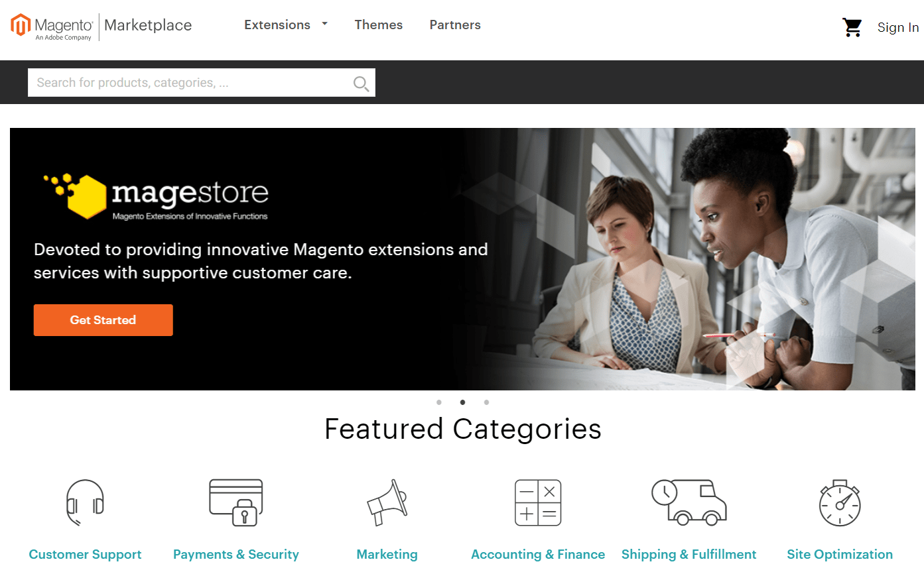Image resolution: width=924 pixels, height=576 pixels.
Task: Click the Get Started button
Action: tap(103, 320)
